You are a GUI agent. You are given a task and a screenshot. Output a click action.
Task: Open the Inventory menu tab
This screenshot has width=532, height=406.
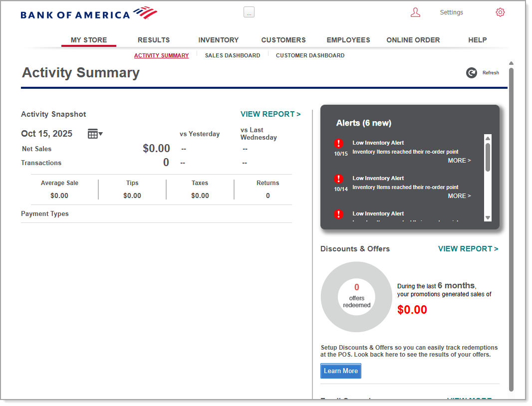point(218,40)
